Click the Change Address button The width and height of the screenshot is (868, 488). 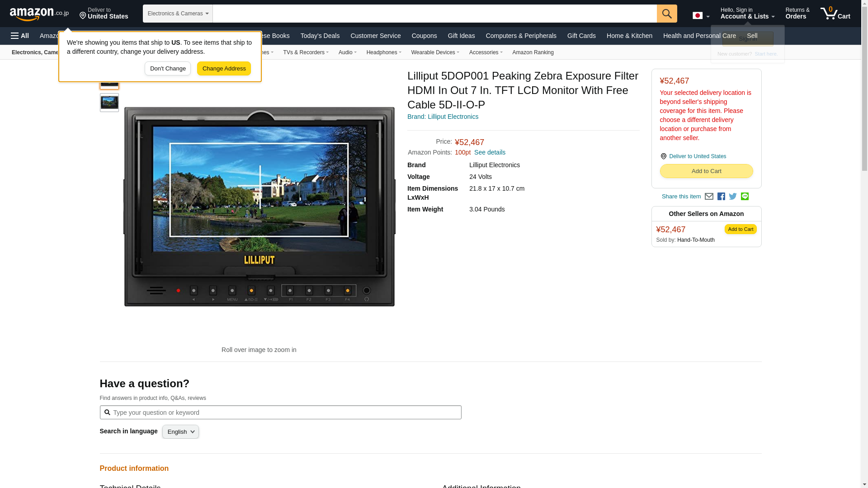click(224, 69)
